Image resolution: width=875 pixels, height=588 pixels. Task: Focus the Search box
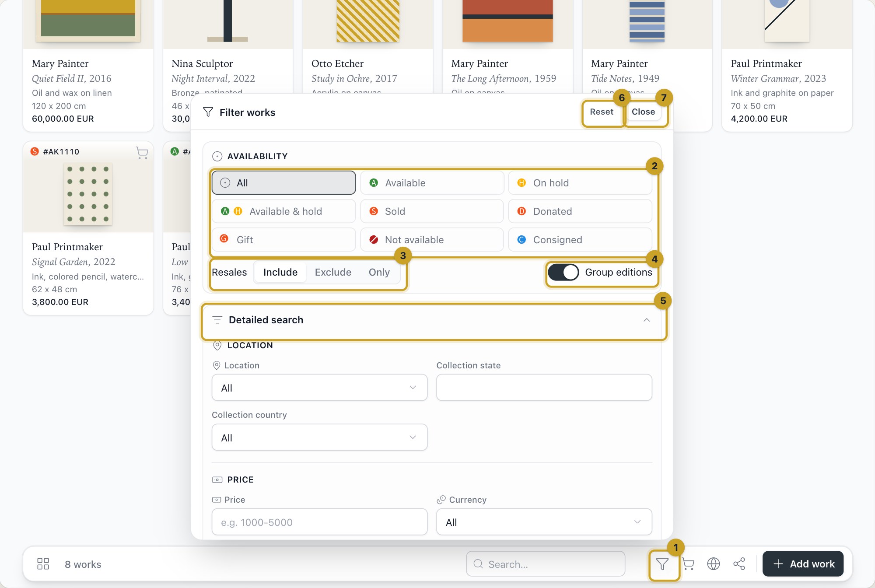coord(546,564)
